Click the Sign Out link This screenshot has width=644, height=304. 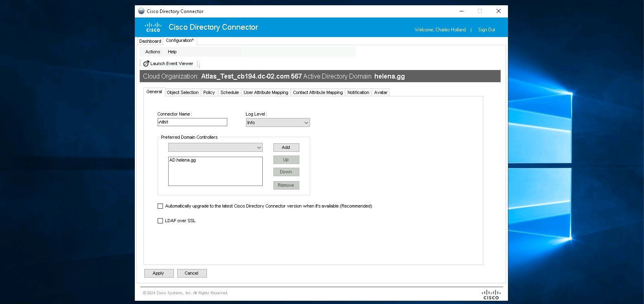486,30
